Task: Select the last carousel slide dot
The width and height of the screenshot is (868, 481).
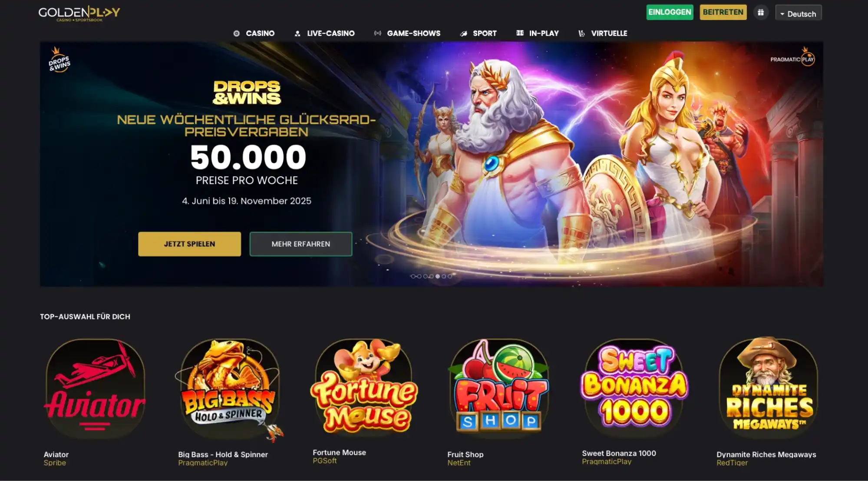Action: coord(450,276)
